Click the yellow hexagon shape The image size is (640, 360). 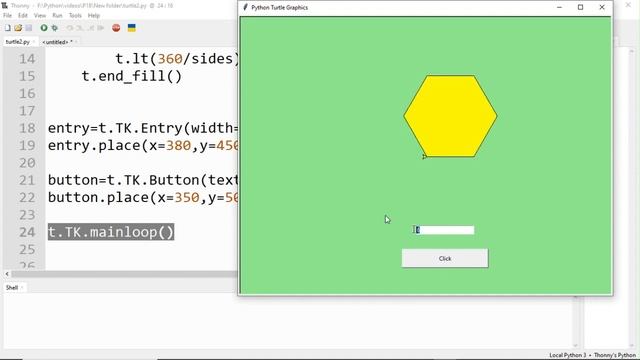[450, 116]
